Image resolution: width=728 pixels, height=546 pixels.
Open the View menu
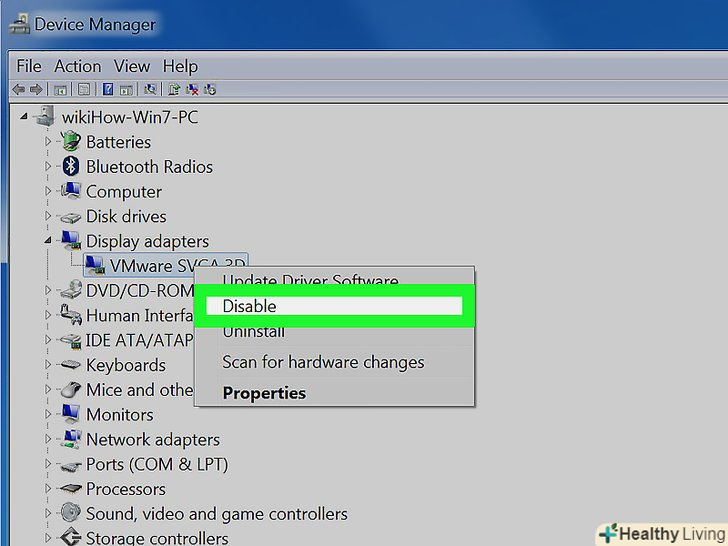pos(132,66)
